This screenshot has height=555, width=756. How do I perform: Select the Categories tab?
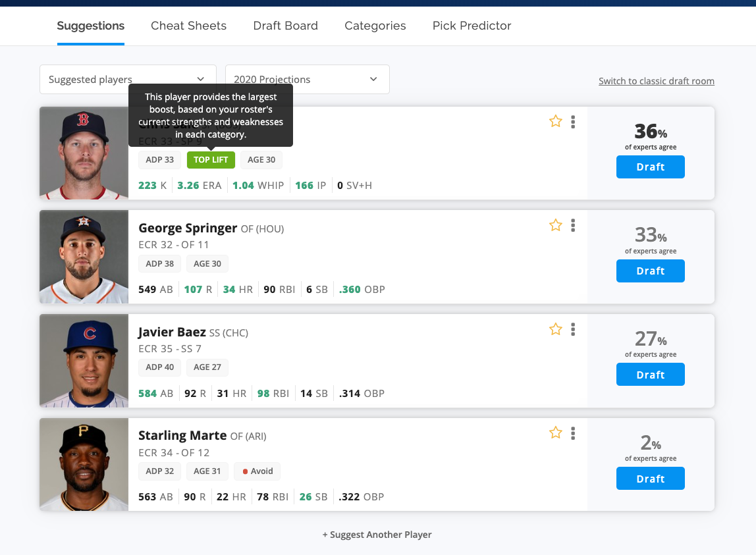[x=375, y=26]
